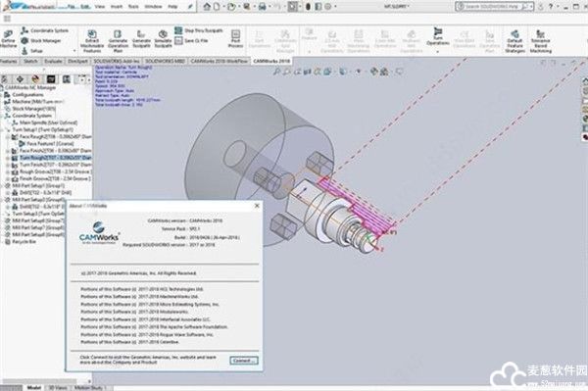The width and height of the screenshot is (588, 391).
Task: Click the Simulate Toolpath icon
Action: click(x=163, y=39)
